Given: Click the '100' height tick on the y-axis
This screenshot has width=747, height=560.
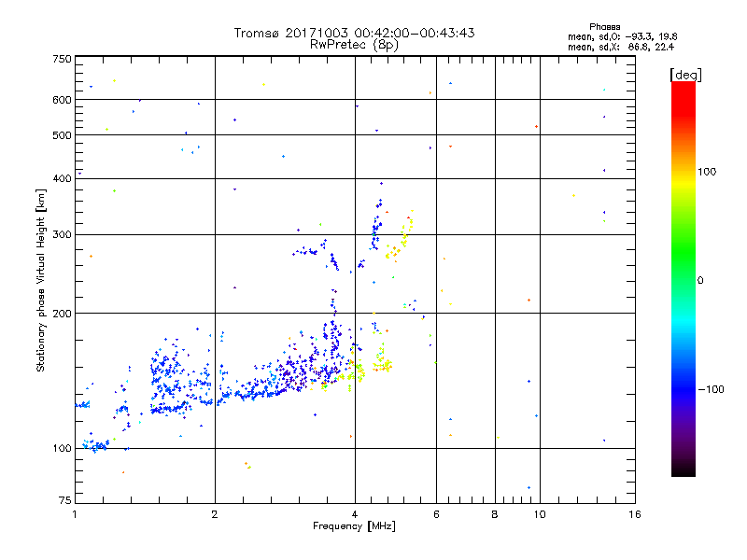Looking at the screenshot, I should point(63,449).
